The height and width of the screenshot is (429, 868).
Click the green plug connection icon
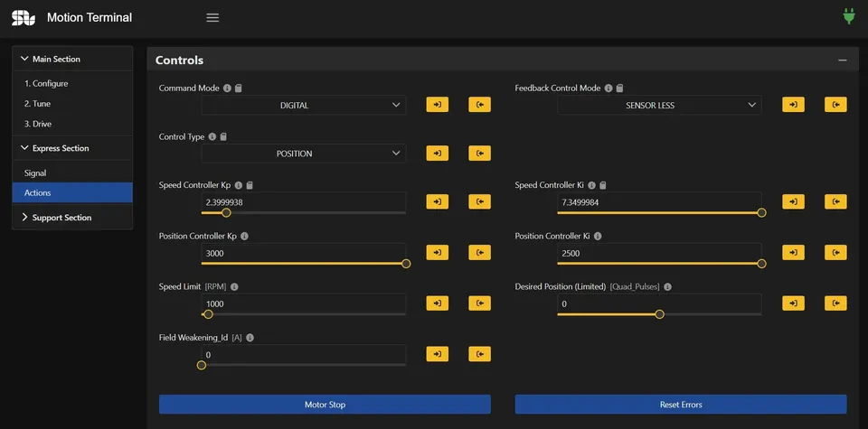point(849,16)
